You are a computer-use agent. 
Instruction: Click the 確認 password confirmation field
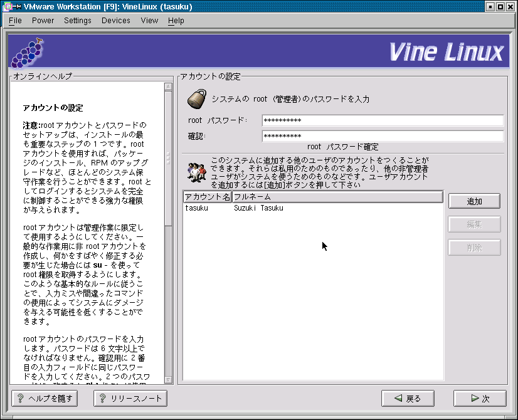pyautogui.click(x=383, y=136)
